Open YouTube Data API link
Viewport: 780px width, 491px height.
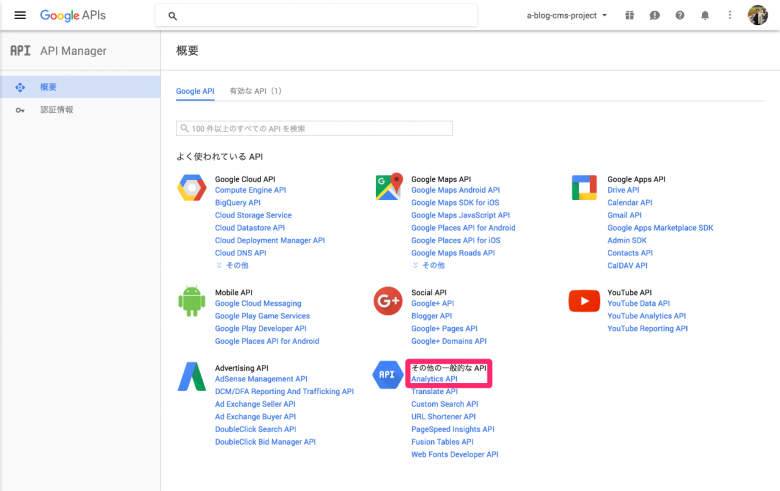click(639, 303)
